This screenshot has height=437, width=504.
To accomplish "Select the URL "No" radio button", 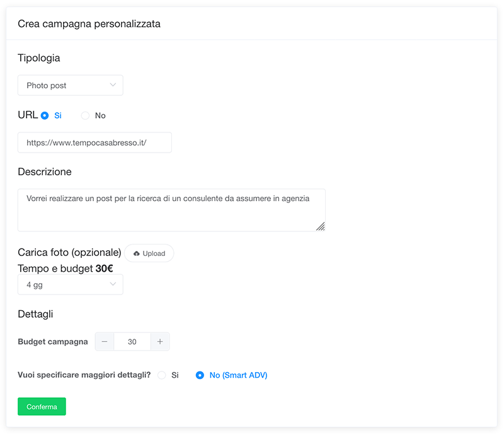I will (x=86, y=116).
